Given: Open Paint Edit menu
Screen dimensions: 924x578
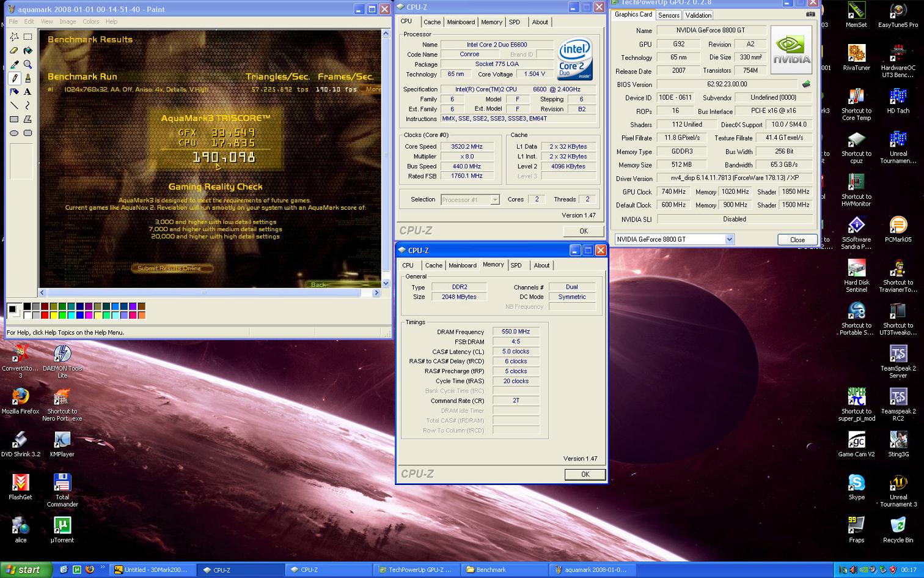Looking at the screenshot, I should (29, 21).
